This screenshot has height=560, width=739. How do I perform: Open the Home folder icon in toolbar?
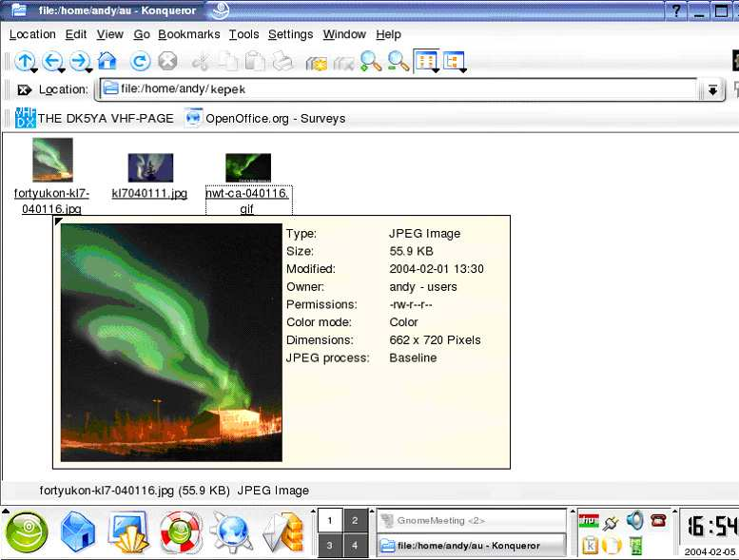107,61
